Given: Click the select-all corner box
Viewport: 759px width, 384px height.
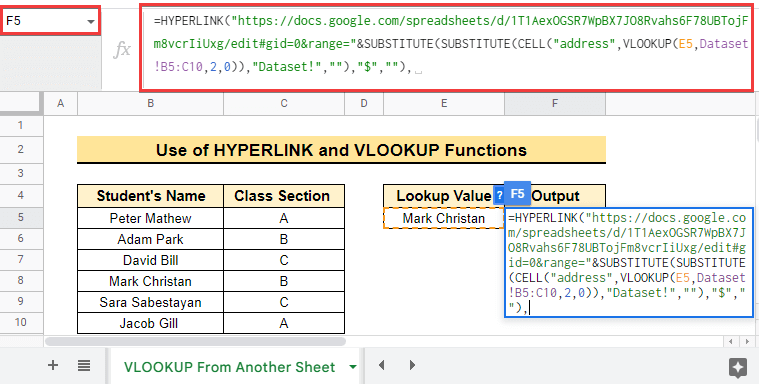Looking at the screenshot, I should coord(22,103).
